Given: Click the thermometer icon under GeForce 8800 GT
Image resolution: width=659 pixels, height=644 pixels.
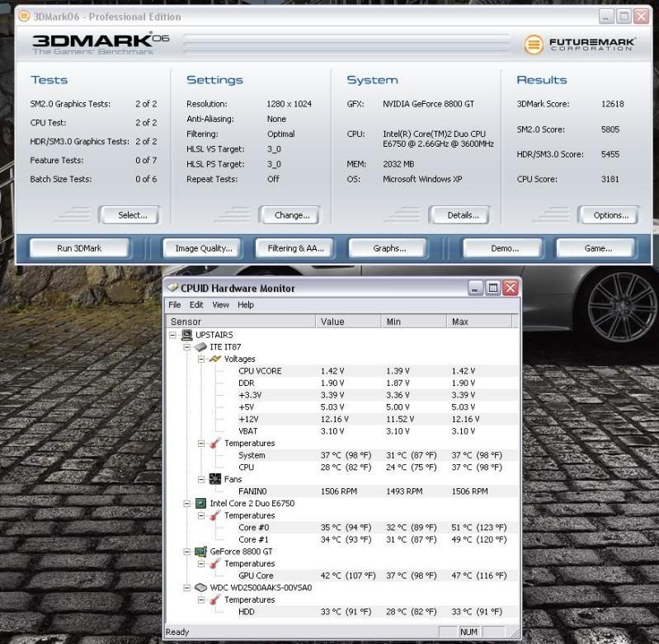Looking at the screenshot, I should click(215, 564).
